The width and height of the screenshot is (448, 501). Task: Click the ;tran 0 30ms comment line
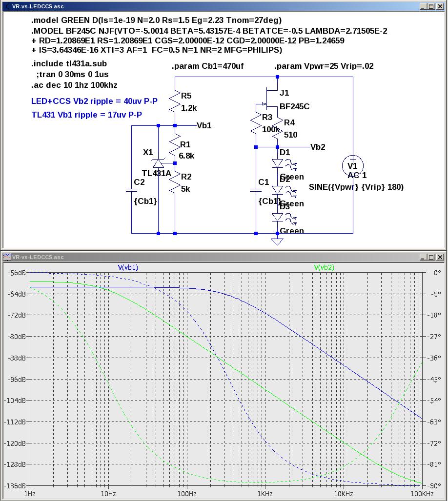pyautogui.click(x=72, y=75)
